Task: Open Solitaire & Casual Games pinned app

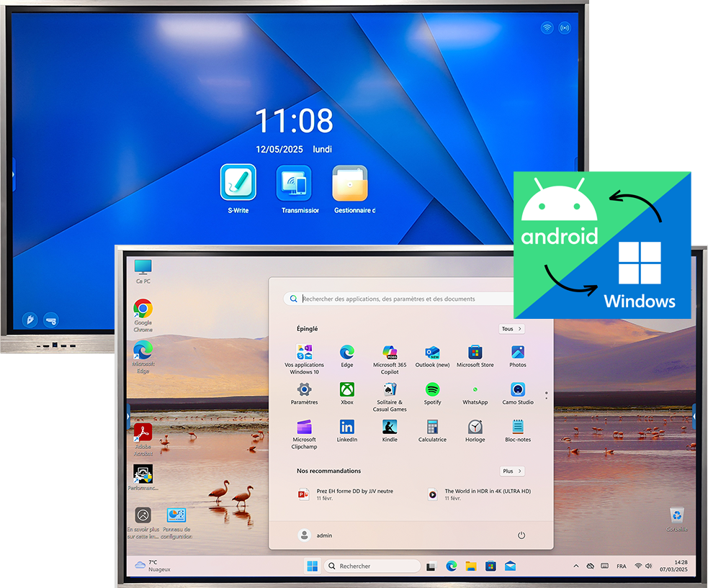Action: pyautogui.click(x=390, y=397)
